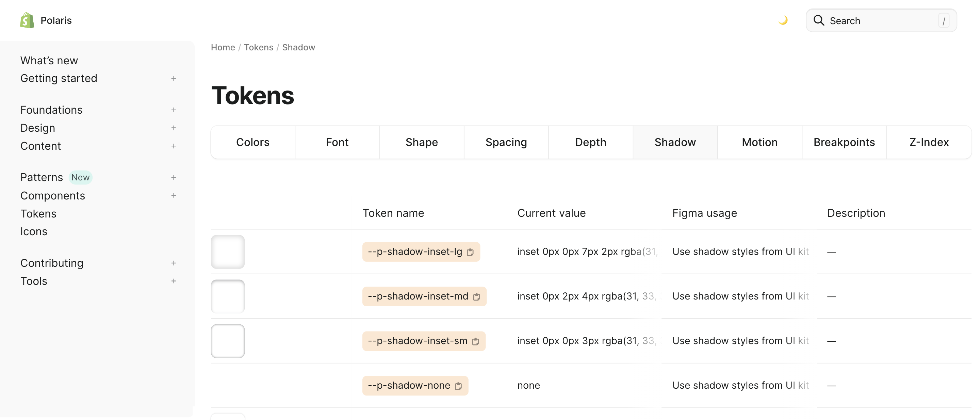The width and height of the screenshot is (980, 420).
Task: Copy the --p-shadow-inset-lg token name
Action: coord(470,252)
